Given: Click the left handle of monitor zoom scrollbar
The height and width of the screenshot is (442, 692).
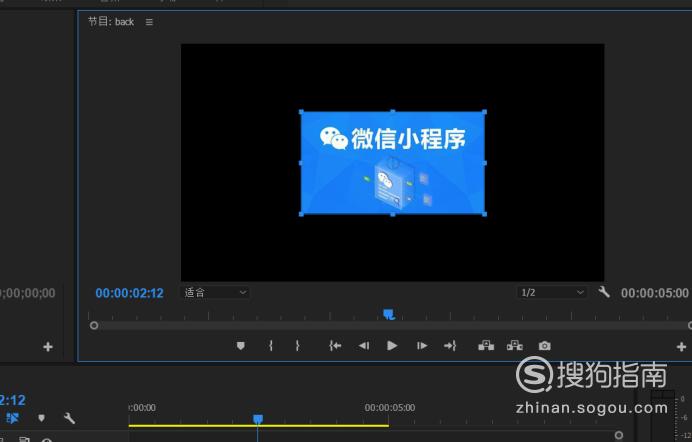Looking at the screenshot, I should point(94,326).
